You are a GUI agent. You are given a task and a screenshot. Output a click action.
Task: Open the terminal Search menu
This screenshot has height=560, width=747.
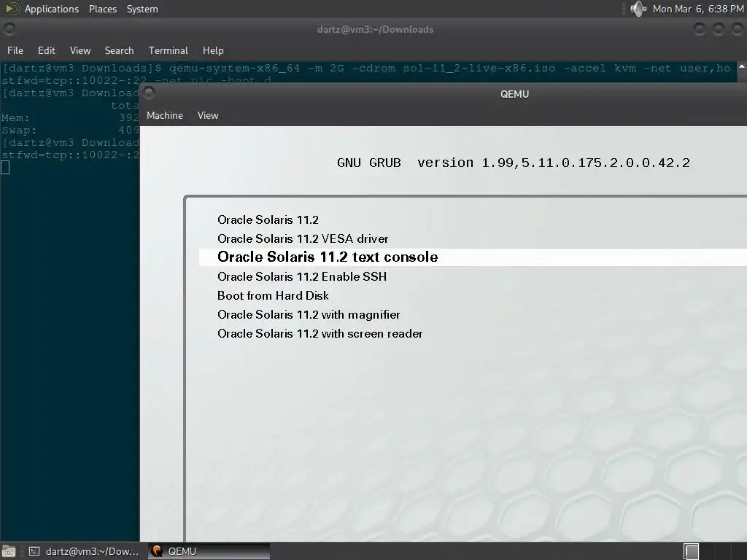pos(119,50)
